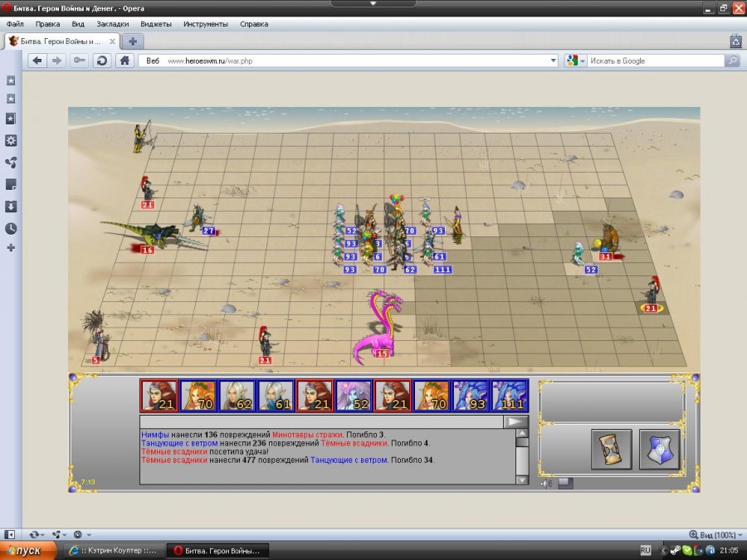The width and height of the screenshot is (747, 560).
Task: Open the Opera Unite status bar dropdown
Action: point(59,535)
